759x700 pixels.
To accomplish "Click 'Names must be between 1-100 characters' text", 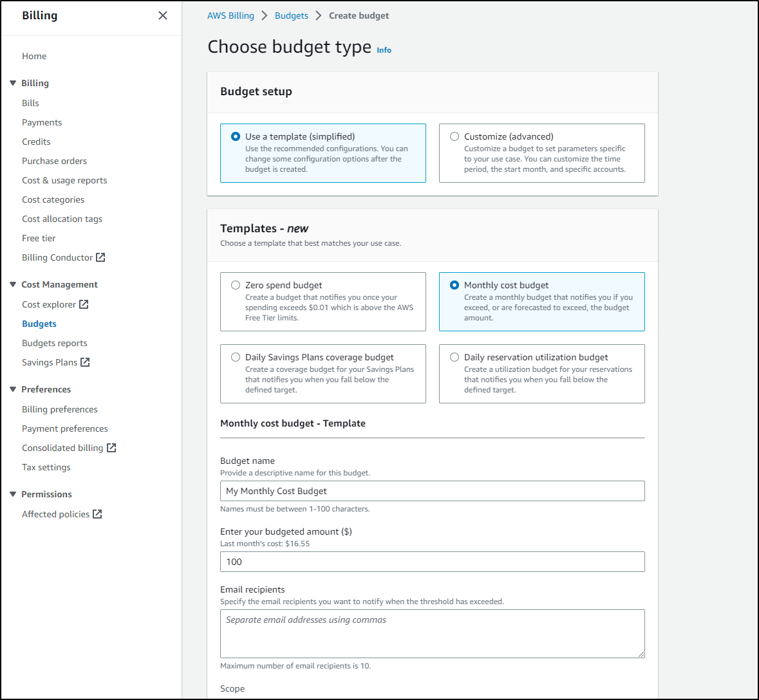I will coord(295,509).
